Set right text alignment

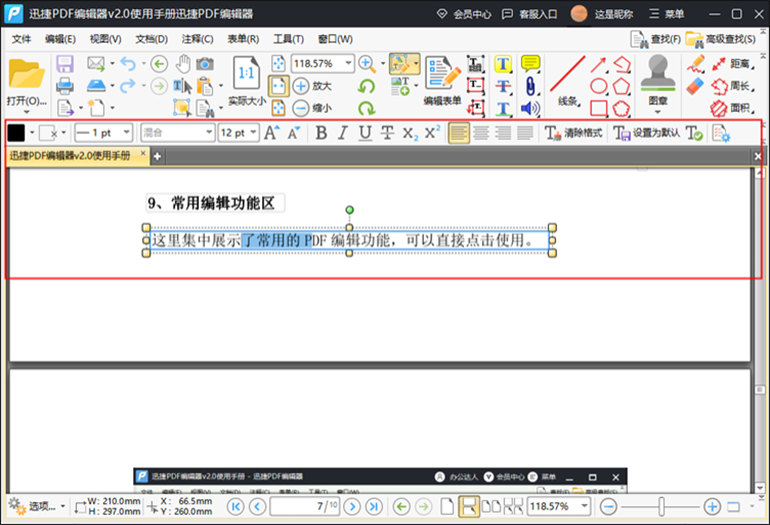coord(503,133)
